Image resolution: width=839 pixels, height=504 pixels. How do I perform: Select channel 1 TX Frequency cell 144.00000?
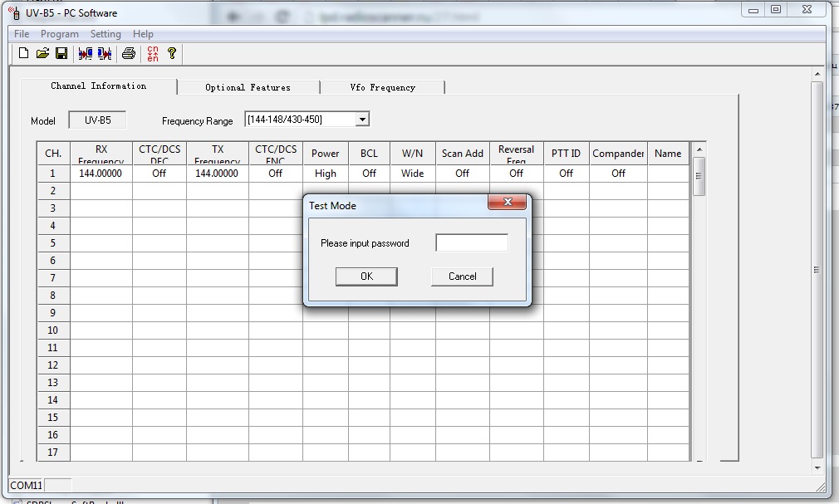point(218,174)
